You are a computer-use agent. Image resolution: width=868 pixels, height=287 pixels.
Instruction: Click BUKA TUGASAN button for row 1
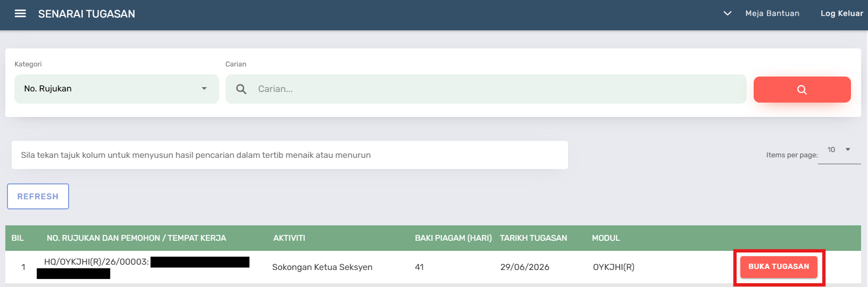point(779,267)
